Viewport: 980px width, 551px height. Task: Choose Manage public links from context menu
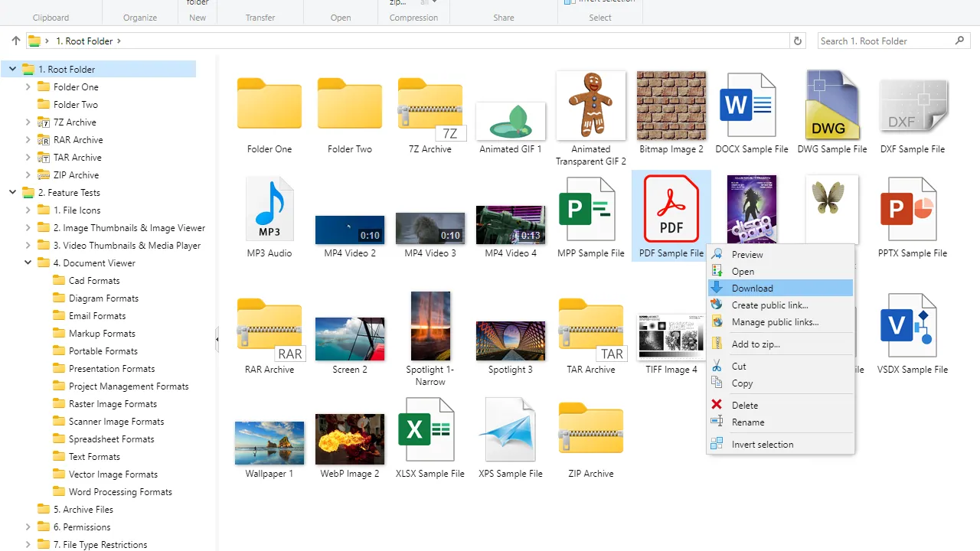(780, 321)
